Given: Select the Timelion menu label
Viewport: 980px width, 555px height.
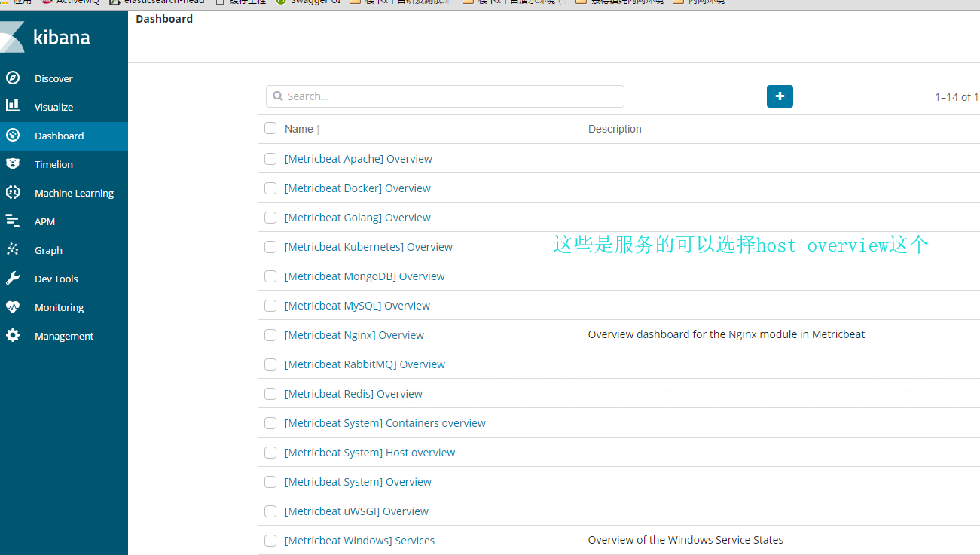Looking at the screenshot, I should pos(54,164).
